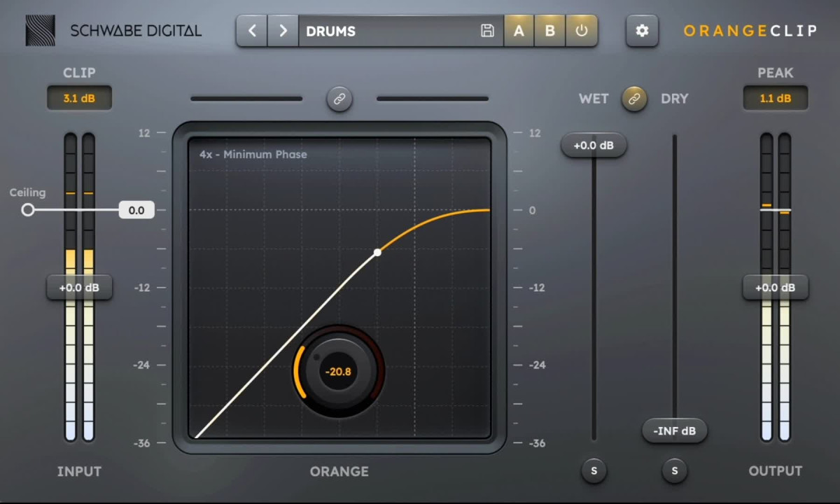Grab the Ceiling slider circle handle
This screenshot has width=840, height=504.
tap(27, 209)
